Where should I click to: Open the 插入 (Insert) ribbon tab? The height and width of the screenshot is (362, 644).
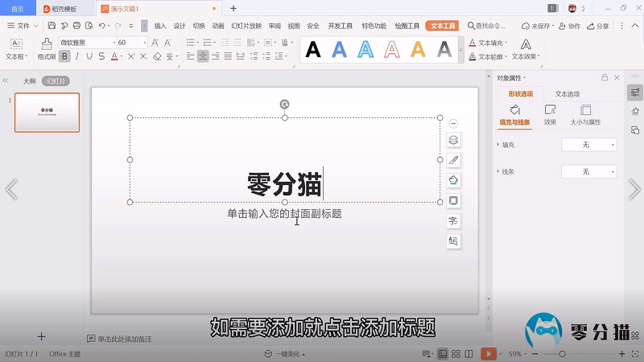click(x=160, y=26)
